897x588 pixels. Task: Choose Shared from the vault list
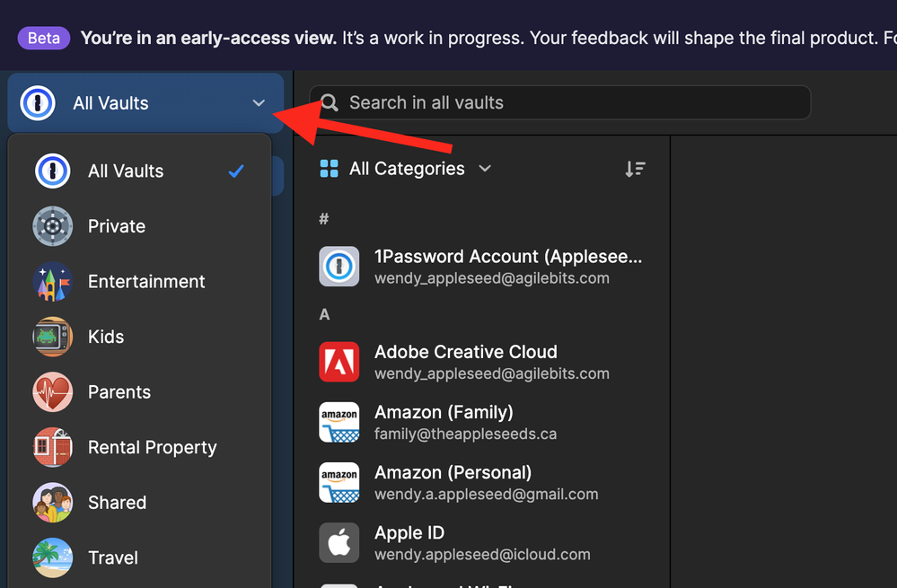pos(117,503)
